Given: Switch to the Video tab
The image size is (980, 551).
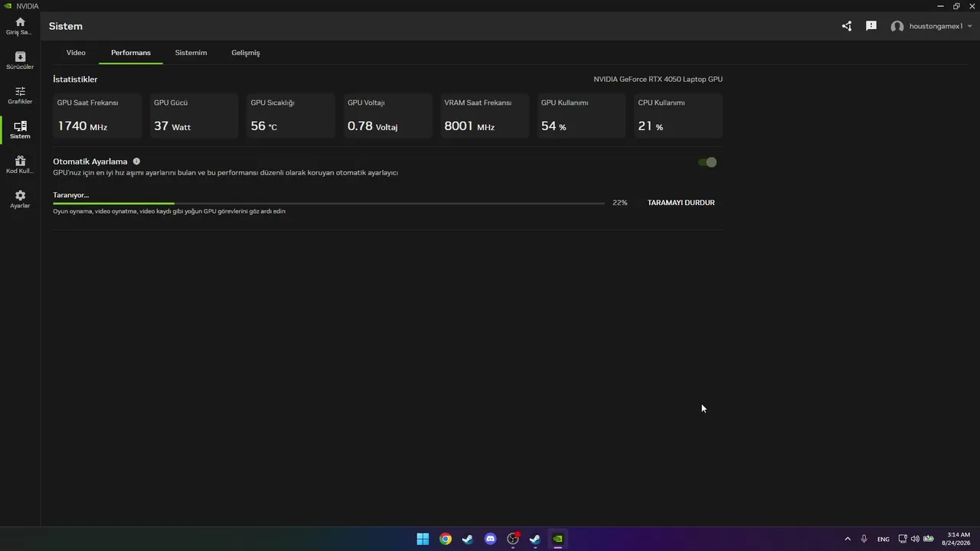Looking at the screenshot, I should 76,53.
